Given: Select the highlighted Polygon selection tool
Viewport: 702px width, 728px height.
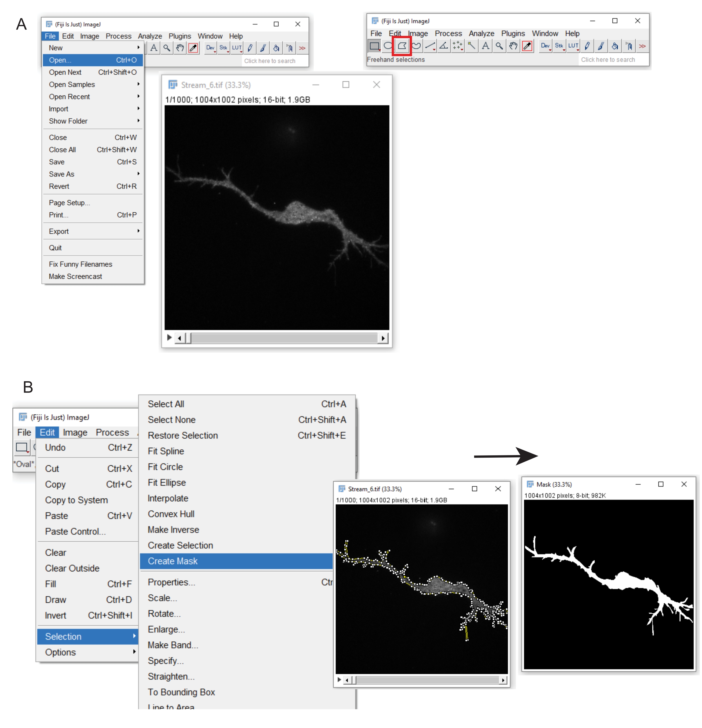Looking at the screenshot, I should pos(402,46).
